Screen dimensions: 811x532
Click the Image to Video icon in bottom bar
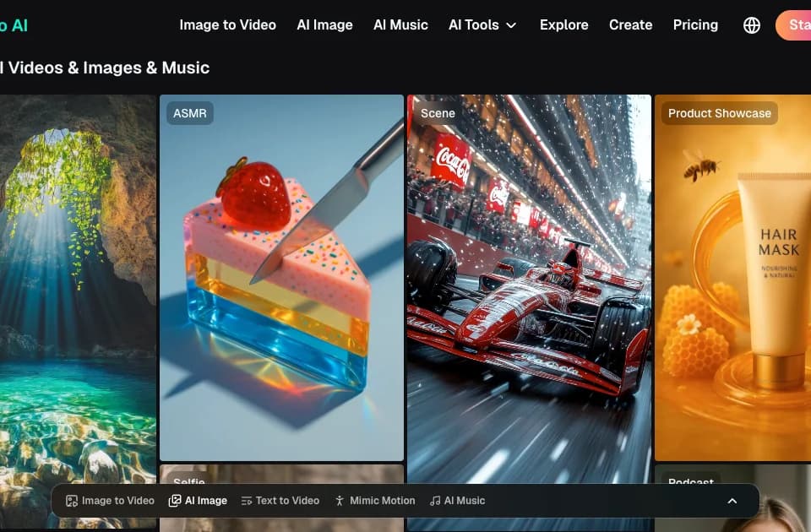(71, 501)
